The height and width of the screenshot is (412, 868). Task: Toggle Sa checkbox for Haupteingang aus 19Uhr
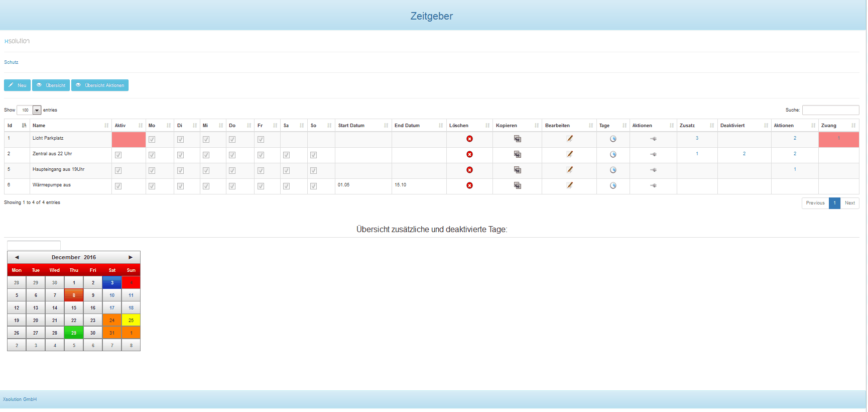coord(286,171)
